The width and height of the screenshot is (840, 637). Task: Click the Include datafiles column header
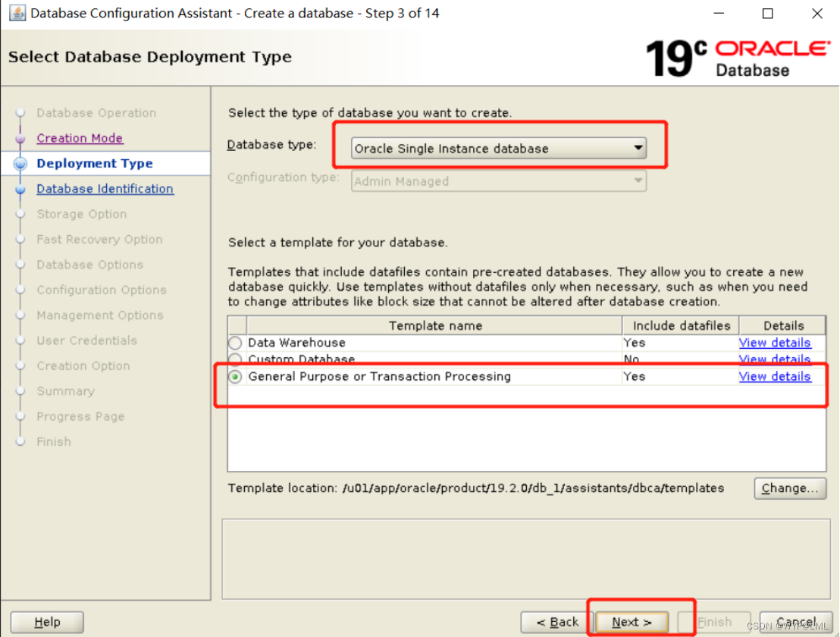tap(681, 326)
